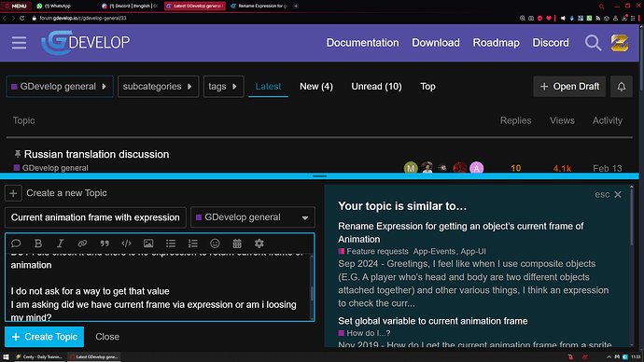The width and height of the screenshot is (644, 362).
Task: Switch to Unread (10) tab
Action: point(376,87)
